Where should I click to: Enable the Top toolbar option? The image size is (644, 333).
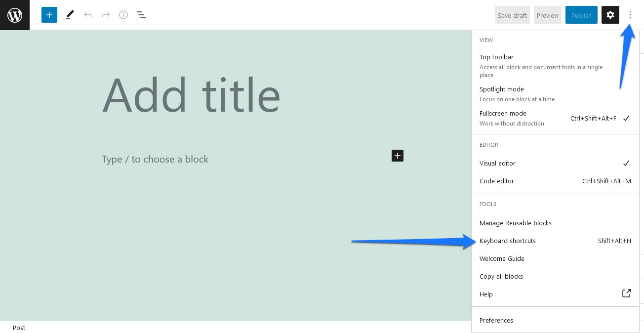coord(555,66)
